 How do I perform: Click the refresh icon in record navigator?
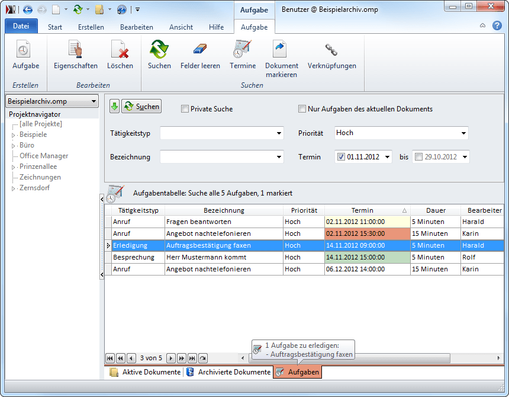tap(203, 358)
